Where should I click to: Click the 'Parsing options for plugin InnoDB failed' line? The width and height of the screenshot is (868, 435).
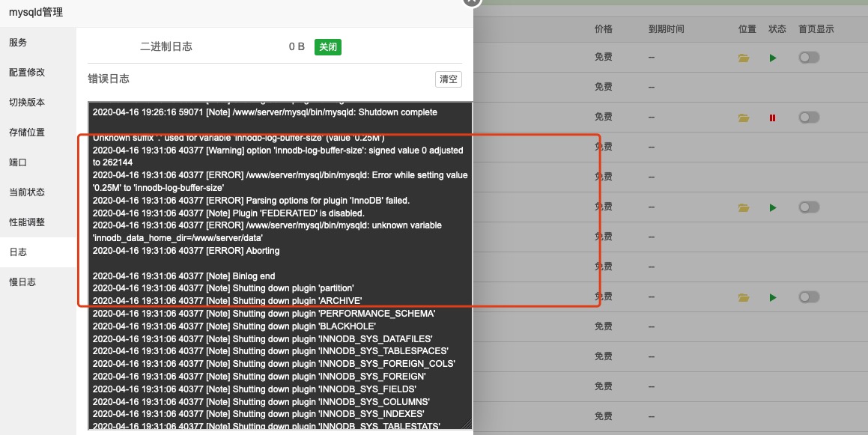pyautogui.click(x=252, y=201)
